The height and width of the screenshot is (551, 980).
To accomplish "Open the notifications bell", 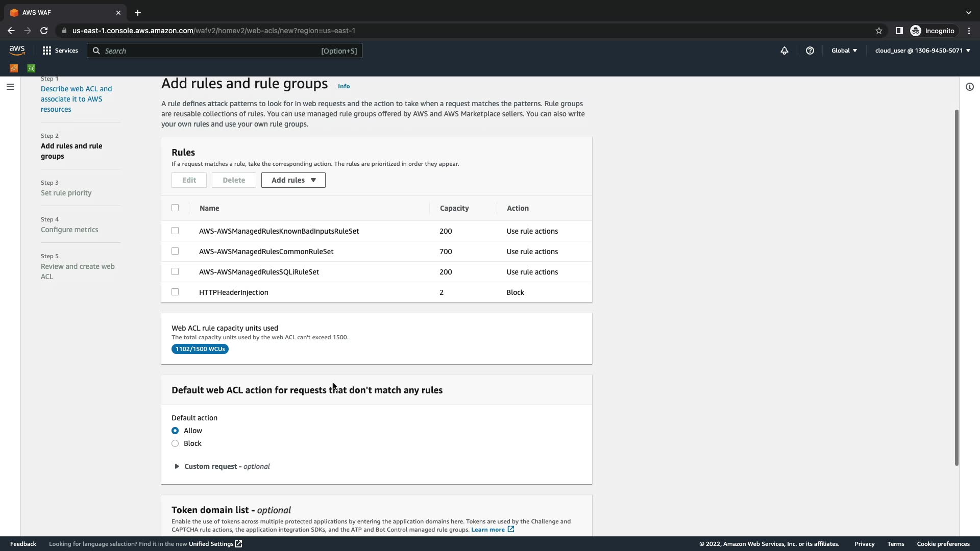I will [784, 51].
